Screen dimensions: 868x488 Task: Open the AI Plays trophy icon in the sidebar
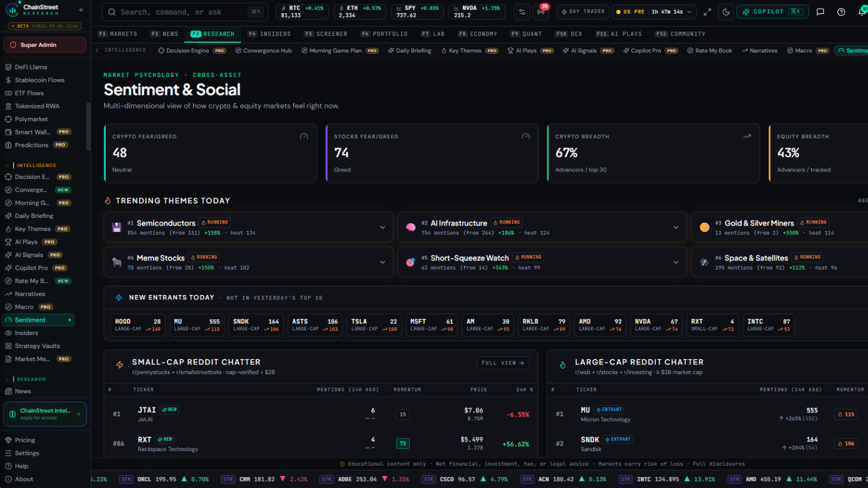point(8,242)
